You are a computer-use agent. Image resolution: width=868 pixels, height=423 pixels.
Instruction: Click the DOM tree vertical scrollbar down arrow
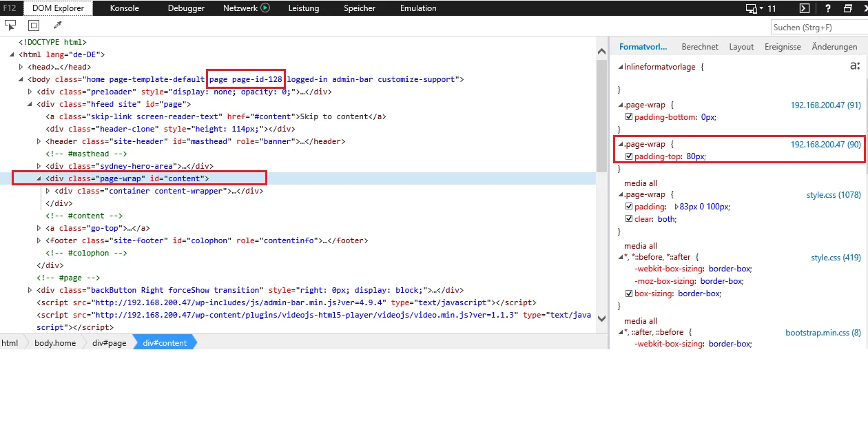pos(601,318)
